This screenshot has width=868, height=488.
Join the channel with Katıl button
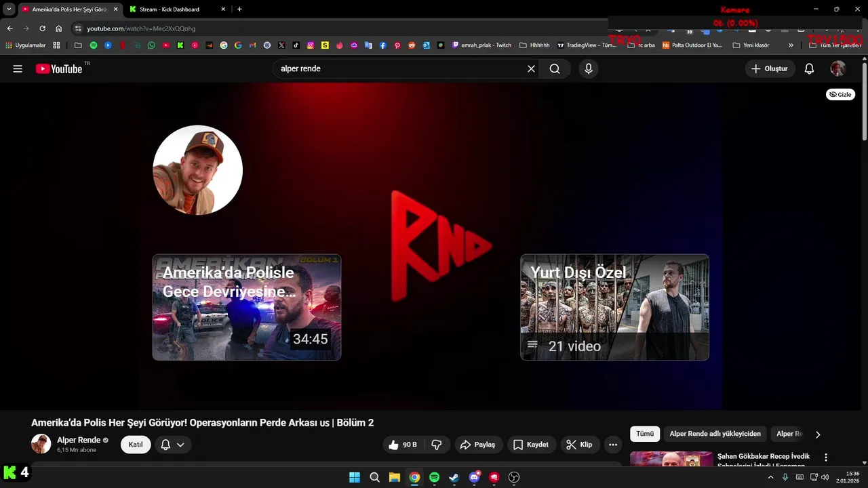coord(136,445)
